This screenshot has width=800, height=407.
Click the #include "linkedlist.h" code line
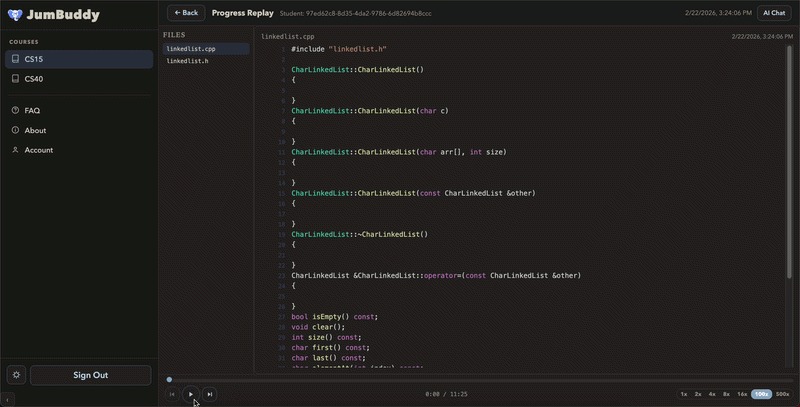pyautogui.click(x=339, y=49)
